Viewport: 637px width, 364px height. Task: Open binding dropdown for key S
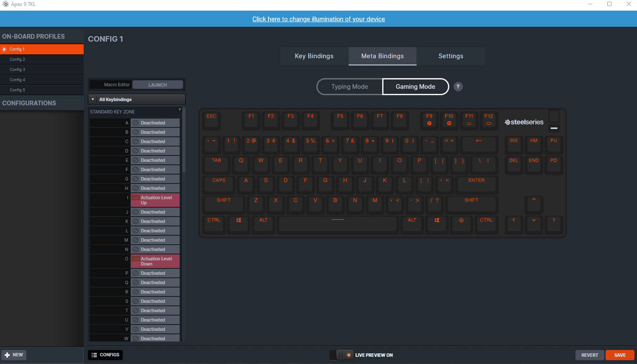pos(155,301)
